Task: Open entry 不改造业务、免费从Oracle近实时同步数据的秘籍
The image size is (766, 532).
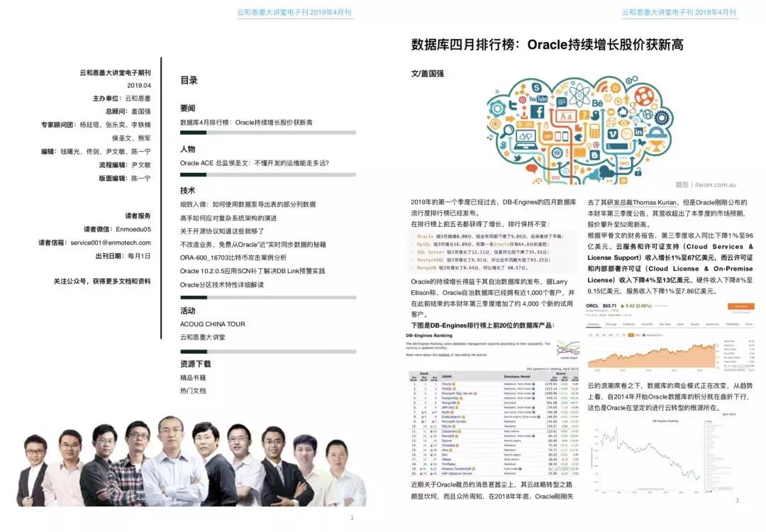Action: [252, 244]
